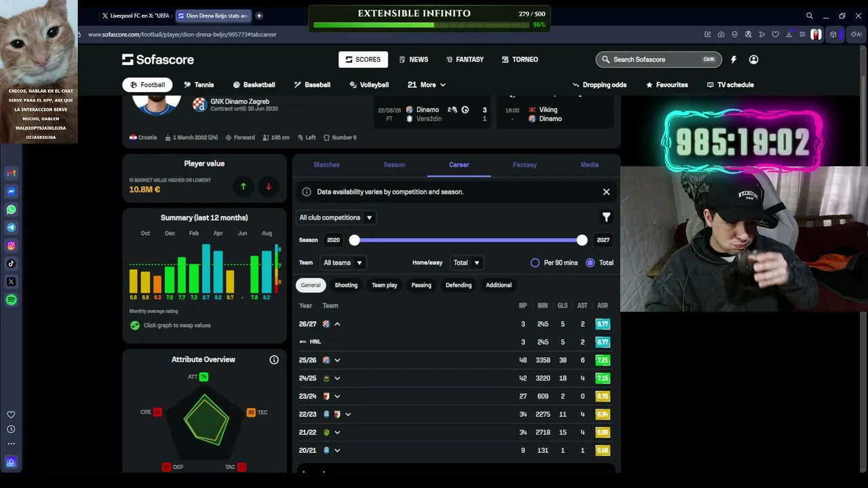868x488 pixels.
Task: Click the Attribute Overview info icon
Action: [274, 360]
